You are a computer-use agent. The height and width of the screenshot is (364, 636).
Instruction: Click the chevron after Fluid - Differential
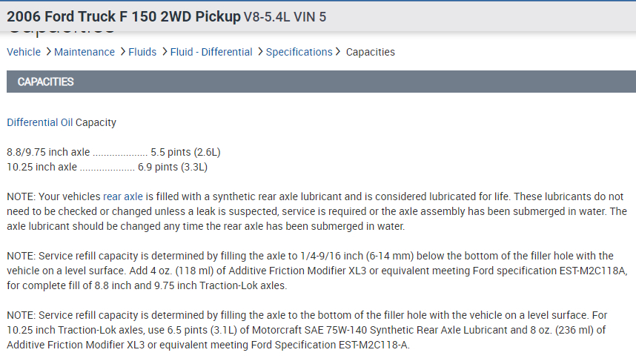tap(259, 52)
